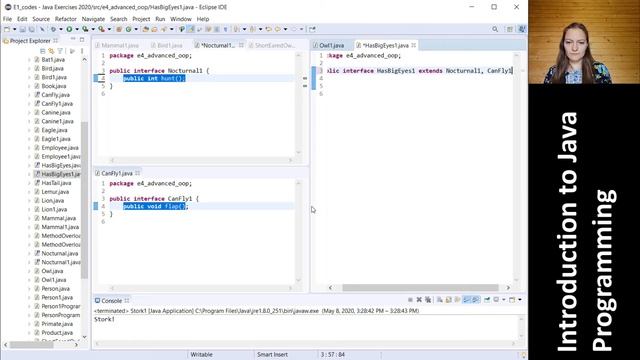Select Nocturnal1.java in Project Explorer

(61, 262)
